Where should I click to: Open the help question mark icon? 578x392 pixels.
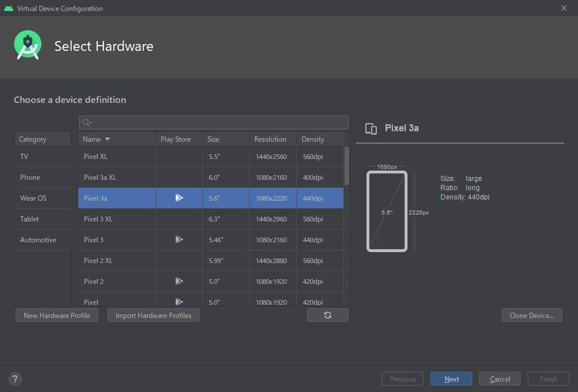[15, 379]
